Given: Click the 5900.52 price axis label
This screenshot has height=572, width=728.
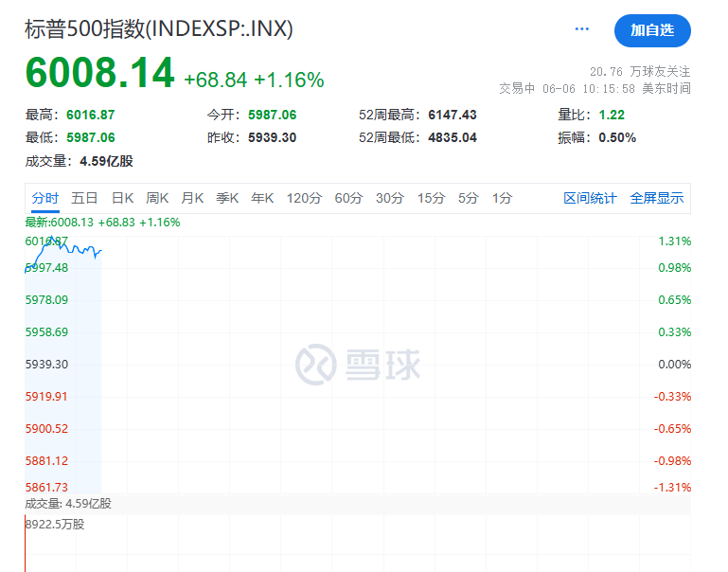Looking at the screenshot, I should click(x=46, y=429).
